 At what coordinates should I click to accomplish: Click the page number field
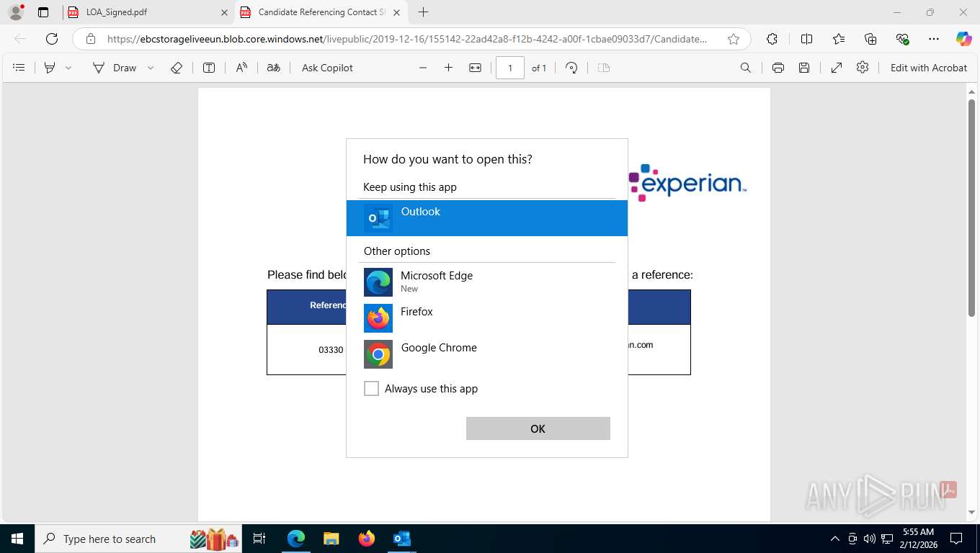click(510, 68)
